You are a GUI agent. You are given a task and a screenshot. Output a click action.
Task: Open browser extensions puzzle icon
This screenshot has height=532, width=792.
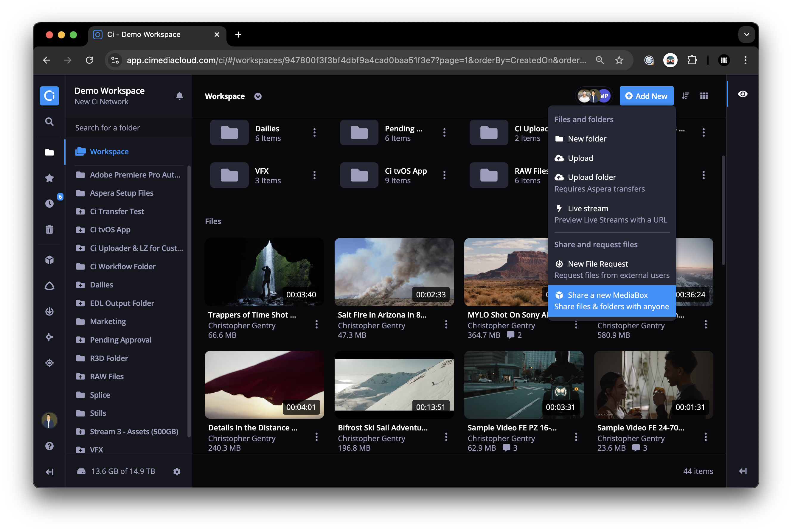pos(692,60)
